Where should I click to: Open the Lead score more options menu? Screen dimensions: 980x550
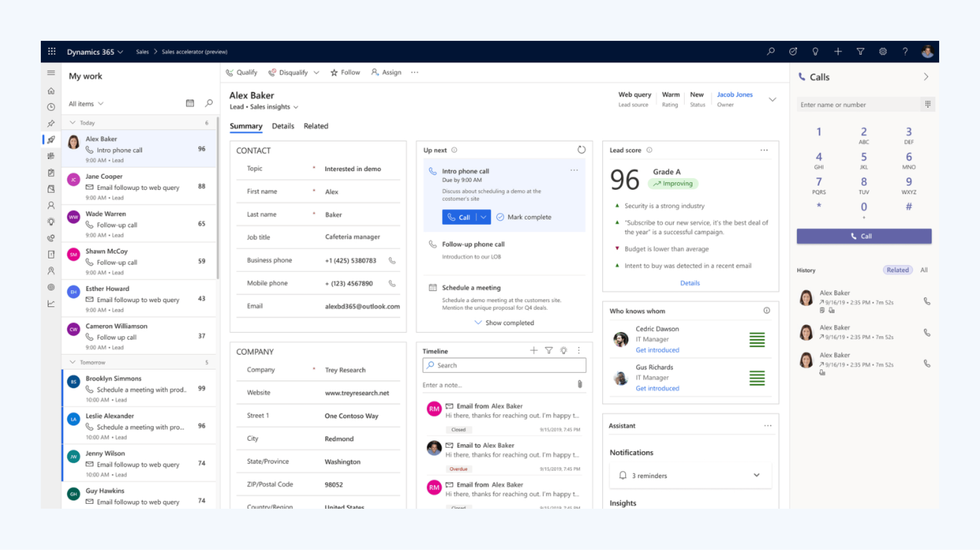[764, 150]
